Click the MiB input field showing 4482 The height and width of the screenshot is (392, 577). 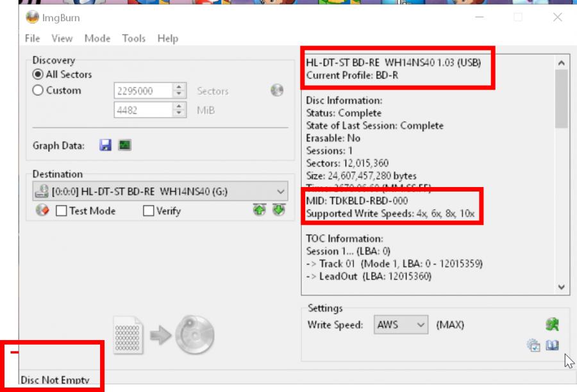pyautogui.click(x=143, y=110)
